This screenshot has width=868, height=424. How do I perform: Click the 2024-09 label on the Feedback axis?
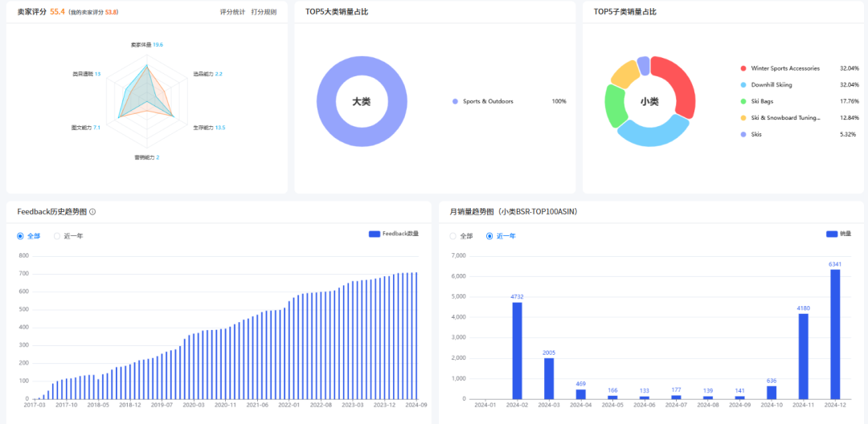coord(416,406)
